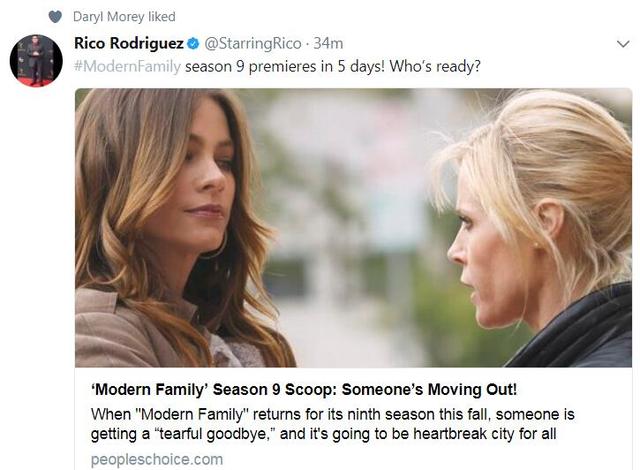Screen dimensions: 640x470
Task: Open the peopleschoice.com source link
Action: (x=157, y=459)
